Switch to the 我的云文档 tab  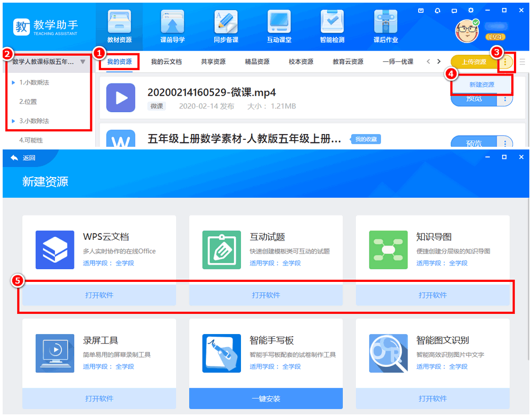click(166, 62)
